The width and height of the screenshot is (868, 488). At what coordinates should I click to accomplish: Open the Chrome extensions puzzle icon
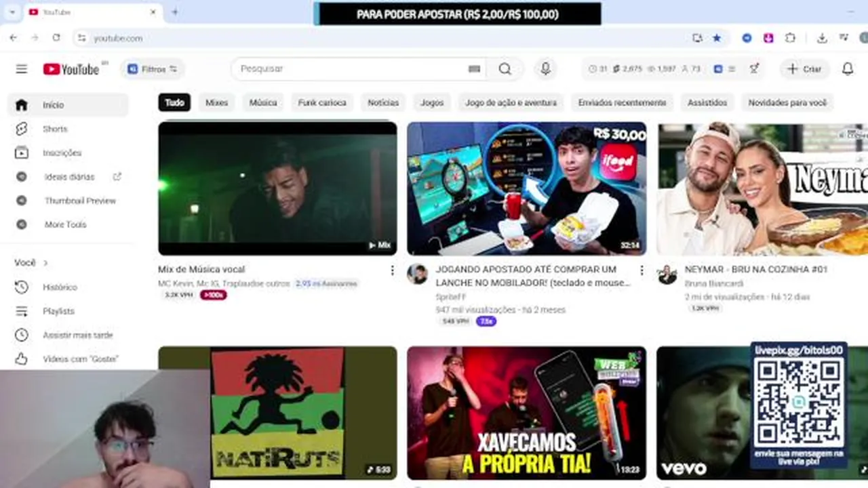[x=790, y=38]
